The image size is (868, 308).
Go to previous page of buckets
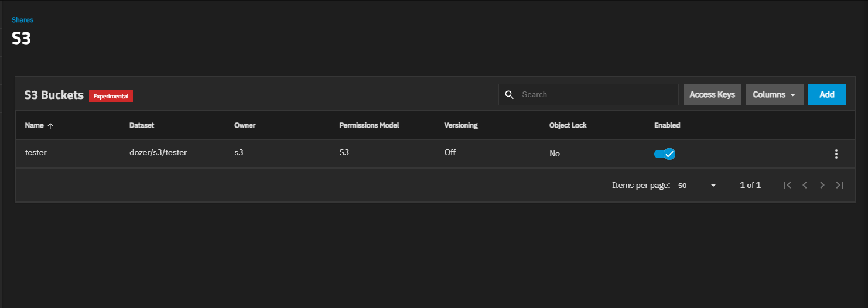[805, 185]
